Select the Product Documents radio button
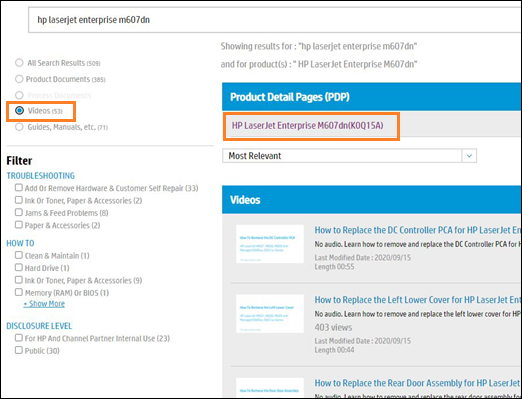The image size is (522, 399). pos(19,79)
